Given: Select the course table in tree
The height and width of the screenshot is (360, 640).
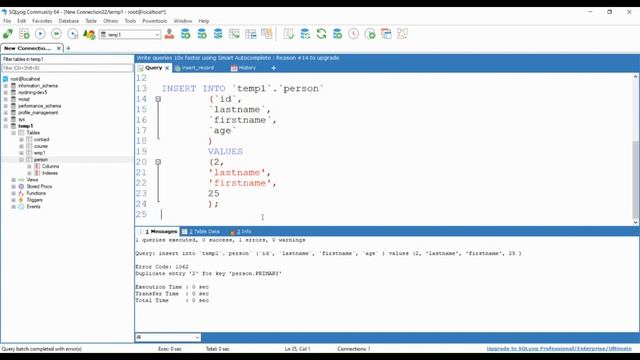Looking at the screenshot, I should [41, 146].
